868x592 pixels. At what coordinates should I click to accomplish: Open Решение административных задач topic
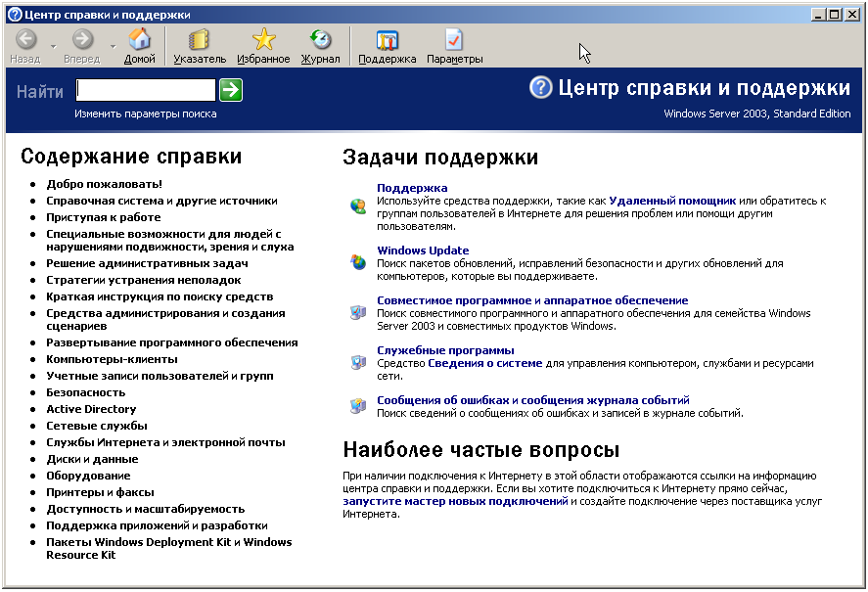pyautogui.click(x=147, y=263)
